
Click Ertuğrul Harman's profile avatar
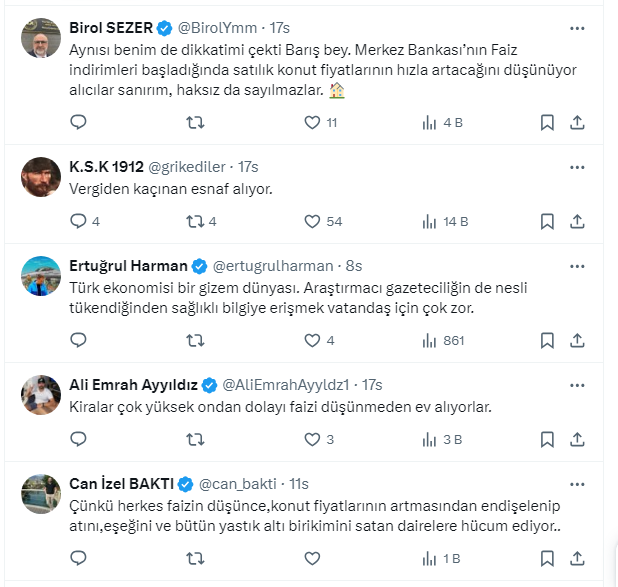41,275
